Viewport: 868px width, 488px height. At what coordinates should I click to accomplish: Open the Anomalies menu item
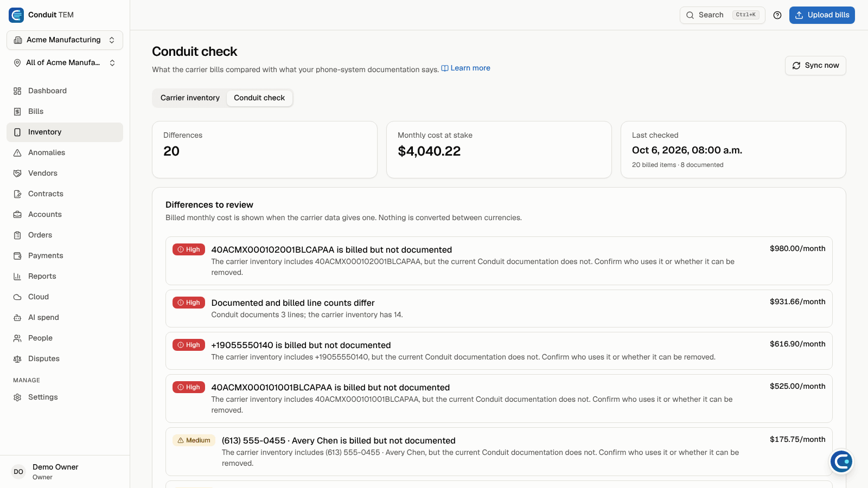tap(65, 153)
